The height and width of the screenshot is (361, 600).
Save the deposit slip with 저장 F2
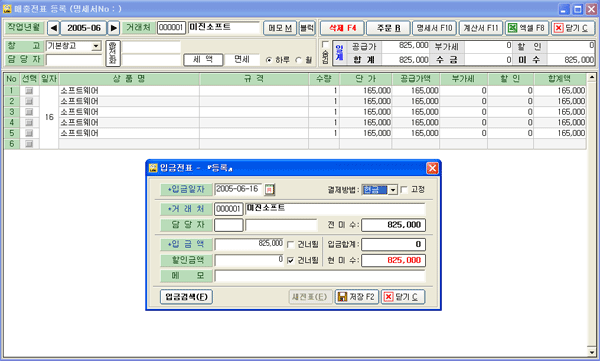tap(357, 297)
